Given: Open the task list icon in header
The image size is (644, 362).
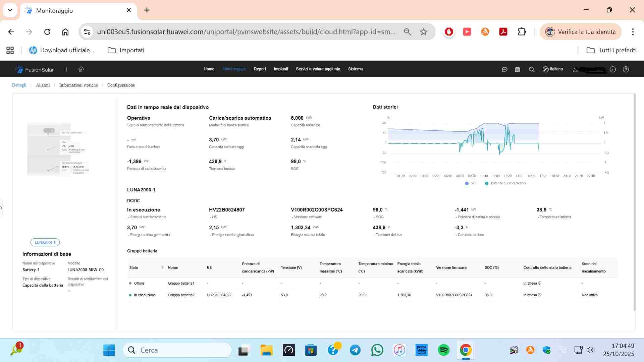Looking at the screenshot, I should [518, 69].
